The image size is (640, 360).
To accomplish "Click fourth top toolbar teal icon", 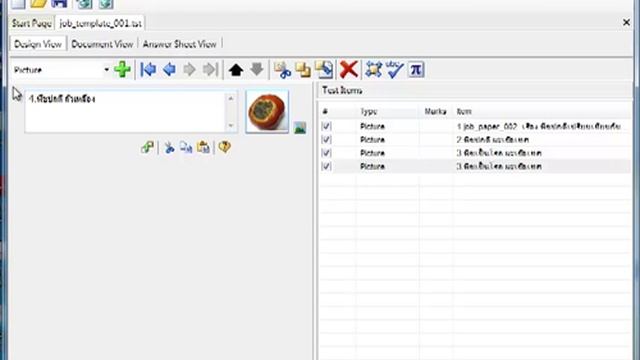I will pos(84,4).
